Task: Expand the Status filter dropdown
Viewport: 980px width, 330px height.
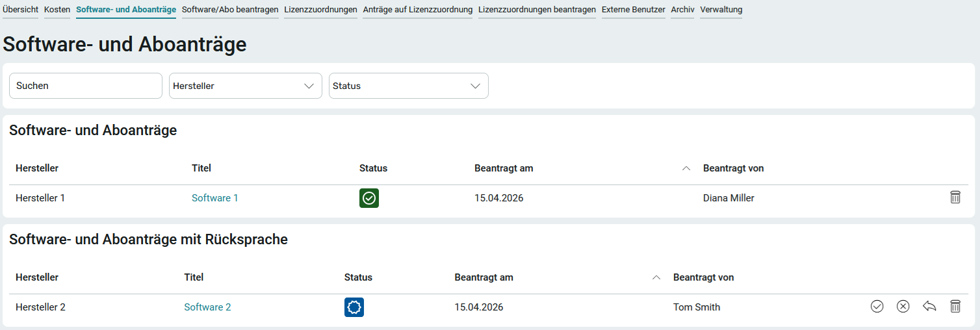Action: 408,86
